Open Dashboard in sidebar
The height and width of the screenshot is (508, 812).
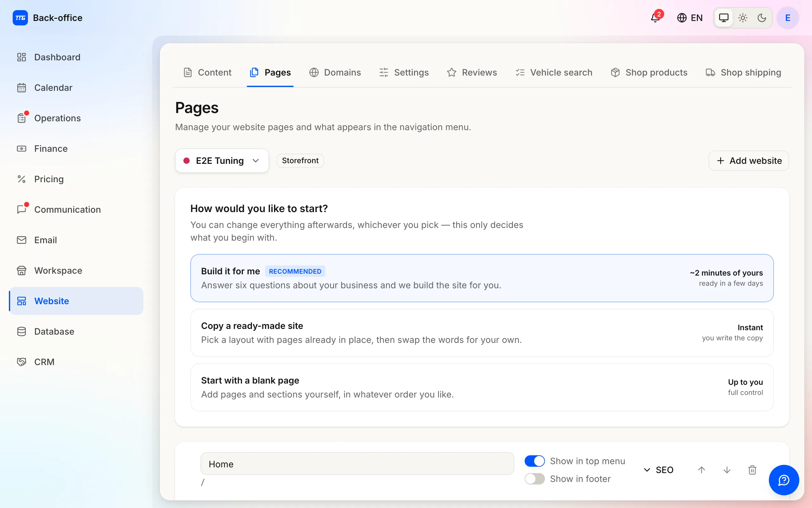[x=76, y=57]
